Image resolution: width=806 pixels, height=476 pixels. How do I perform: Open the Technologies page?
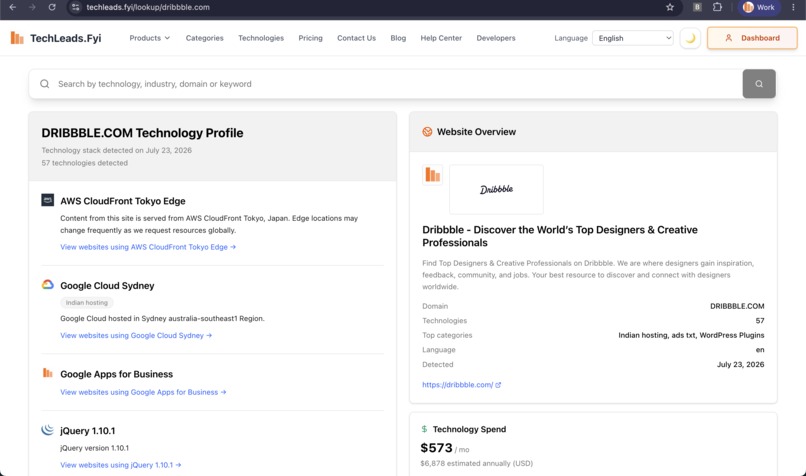(x=261, y=38)
